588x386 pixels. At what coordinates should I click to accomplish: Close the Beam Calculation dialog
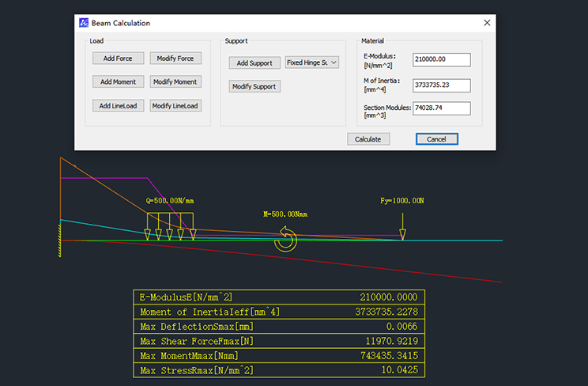click(x=485, y=24)
